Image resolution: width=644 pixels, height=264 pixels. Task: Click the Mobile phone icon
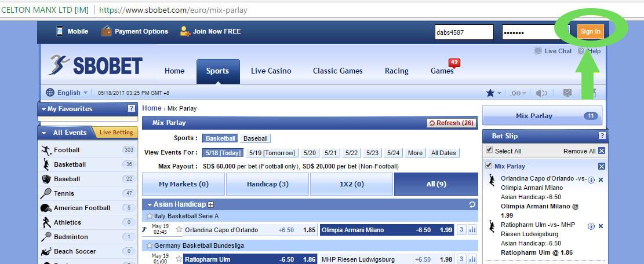(60, 31)
